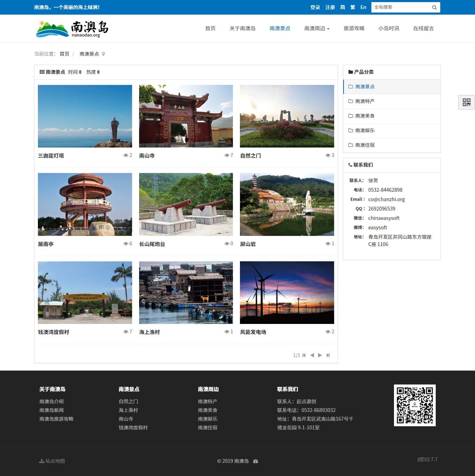Click QQ number 2692096539
The width and height of the screenshot is (475, 476).
pyautogui.click(x=382, y=209)
